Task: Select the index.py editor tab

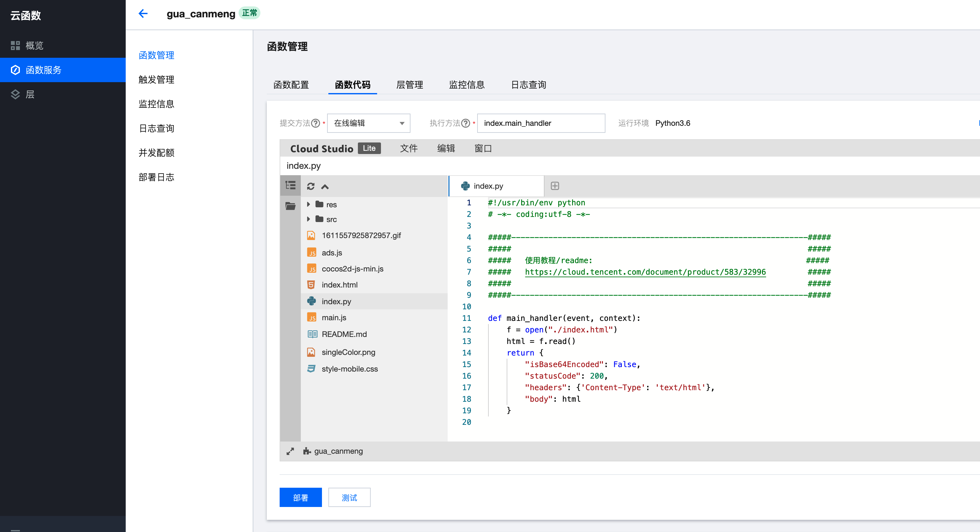Action: pyautogui.click(x=496, y=186)
